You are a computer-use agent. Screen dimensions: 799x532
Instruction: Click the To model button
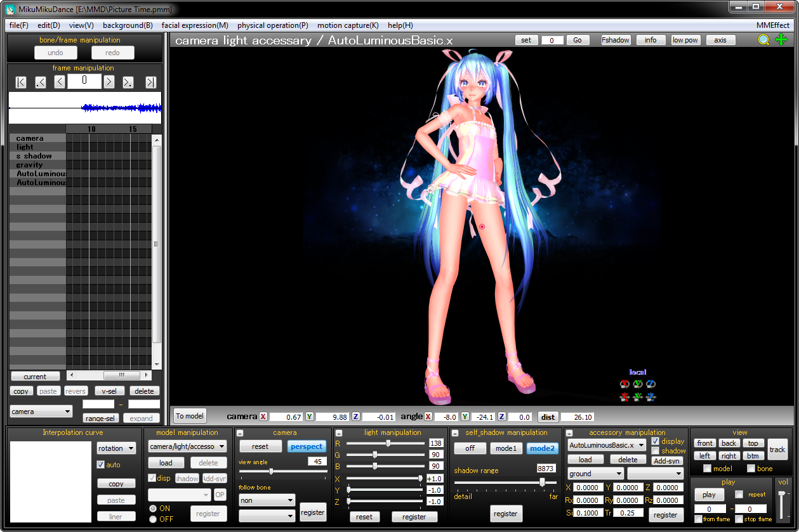coord(190,416)
